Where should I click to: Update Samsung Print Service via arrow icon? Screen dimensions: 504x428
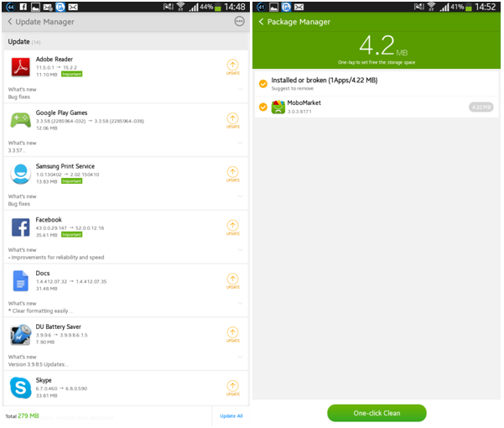pyautogui.click(x=233, y=174)
